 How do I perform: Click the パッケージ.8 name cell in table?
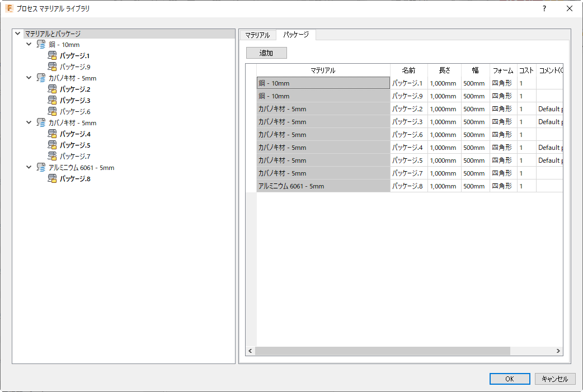tap(408, 186)
